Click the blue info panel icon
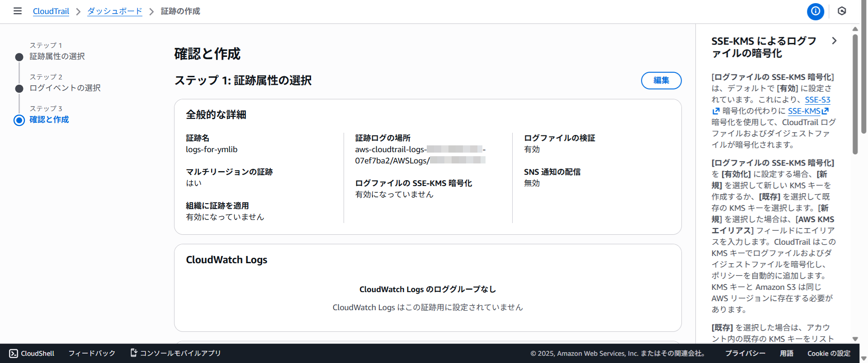The width and height of the screenshot is (868, 363). pos(815,11)
